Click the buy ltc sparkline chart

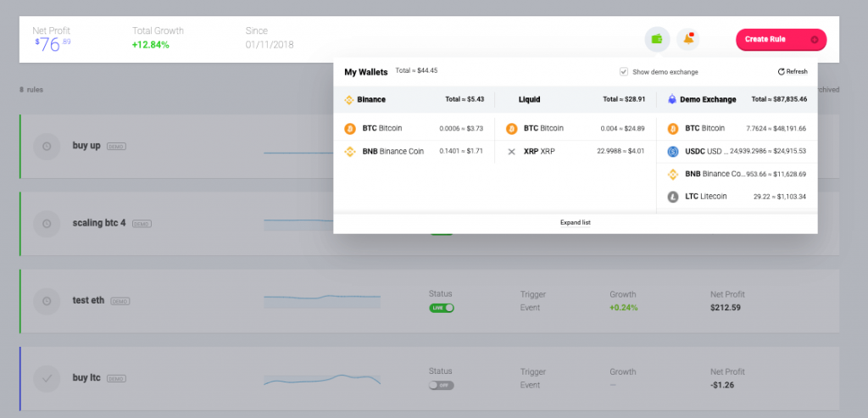(322, 379)
